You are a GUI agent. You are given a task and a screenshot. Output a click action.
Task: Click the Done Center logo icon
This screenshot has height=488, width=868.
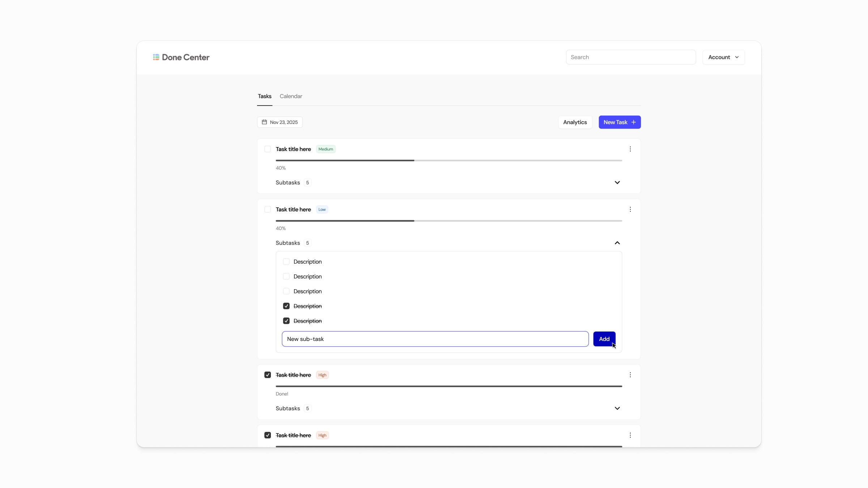[x=156, y=57]
